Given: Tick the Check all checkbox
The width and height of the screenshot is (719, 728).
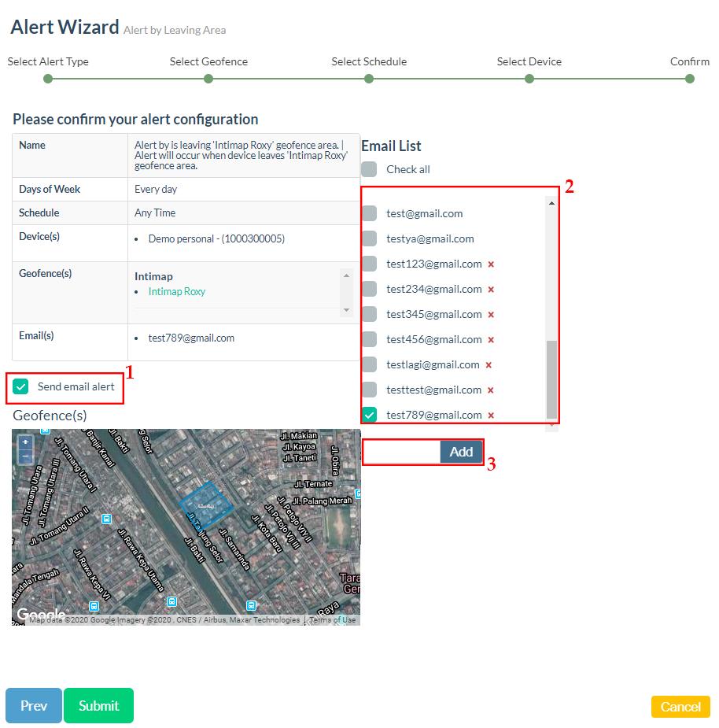Looking at the screenshot, I should [x=369, y=169].
